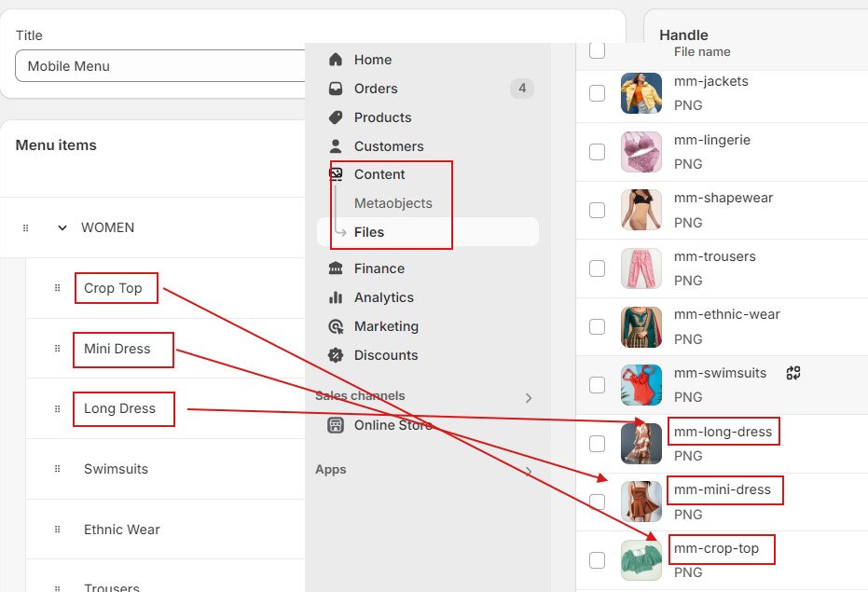Open Discounts in the sidebar
This screenshot has width=868, height=592.
(386, 355)
